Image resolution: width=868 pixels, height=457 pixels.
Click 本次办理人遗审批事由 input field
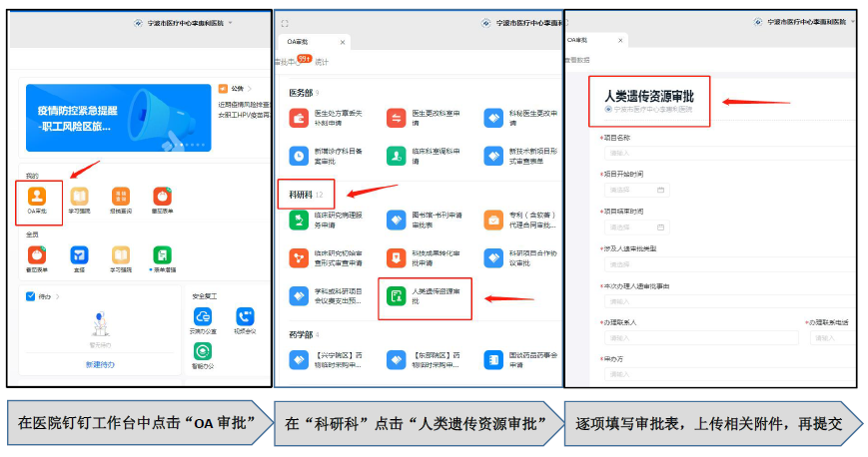729,301
